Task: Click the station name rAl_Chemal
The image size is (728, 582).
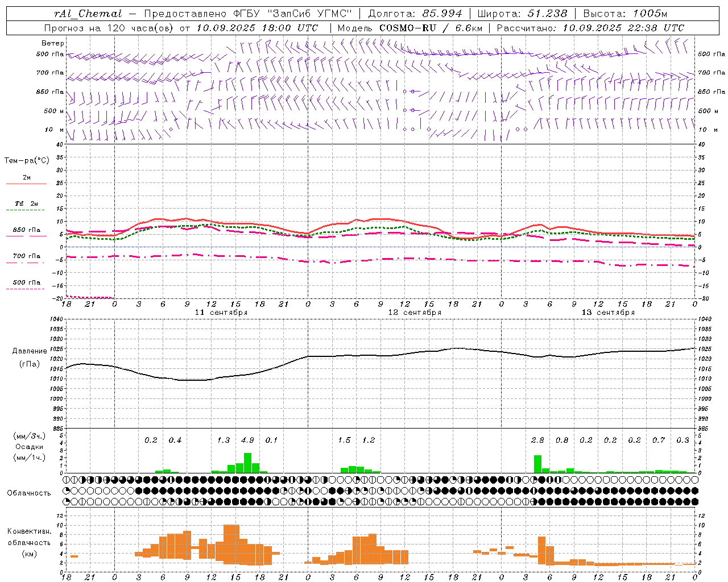Action: pos(88,14)
